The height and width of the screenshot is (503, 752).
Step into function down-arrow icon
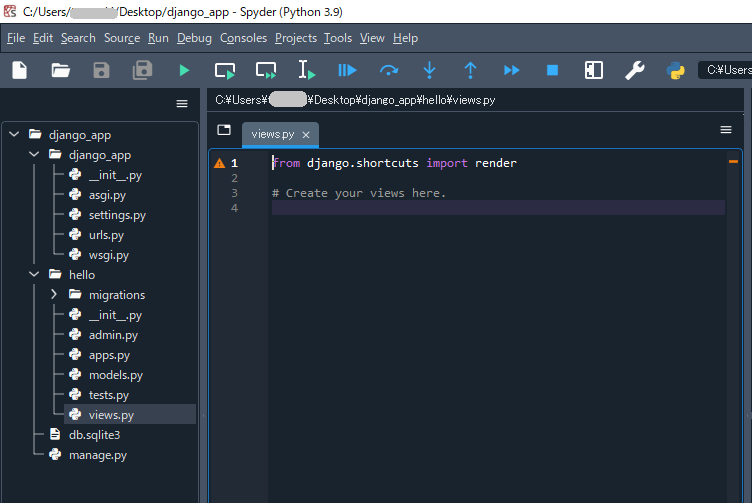click(429, 70)
